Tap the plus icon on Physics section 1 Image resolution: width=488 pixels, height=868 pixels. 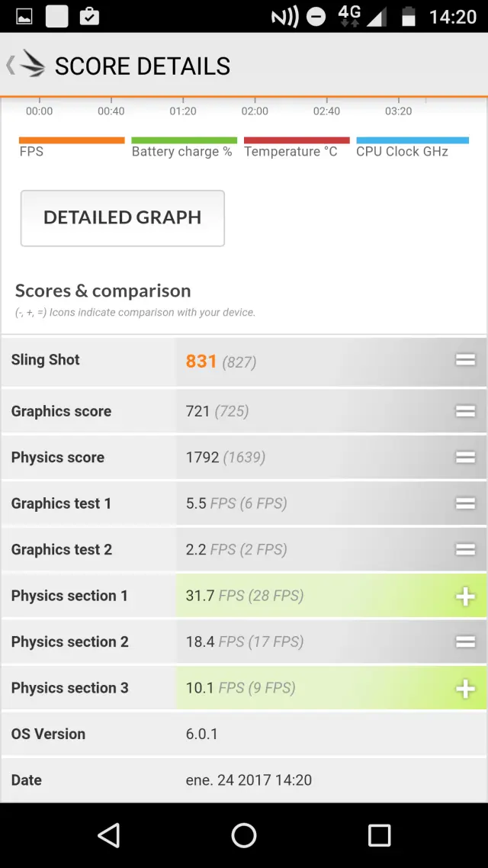point(465,596)
